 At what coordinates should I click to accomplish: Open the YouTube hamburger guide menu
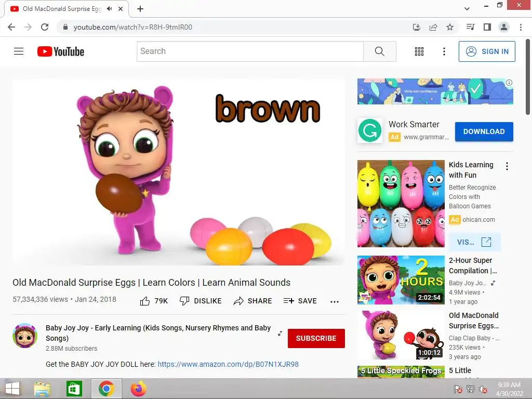point(19,51)
